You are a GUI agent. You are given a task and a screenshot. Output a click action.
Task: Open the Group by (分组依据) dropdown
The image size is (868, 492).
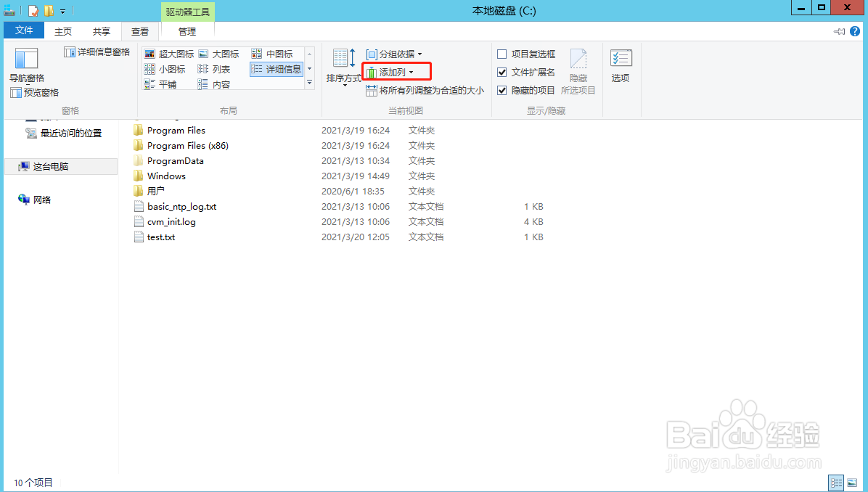click(x=394, y=54)
